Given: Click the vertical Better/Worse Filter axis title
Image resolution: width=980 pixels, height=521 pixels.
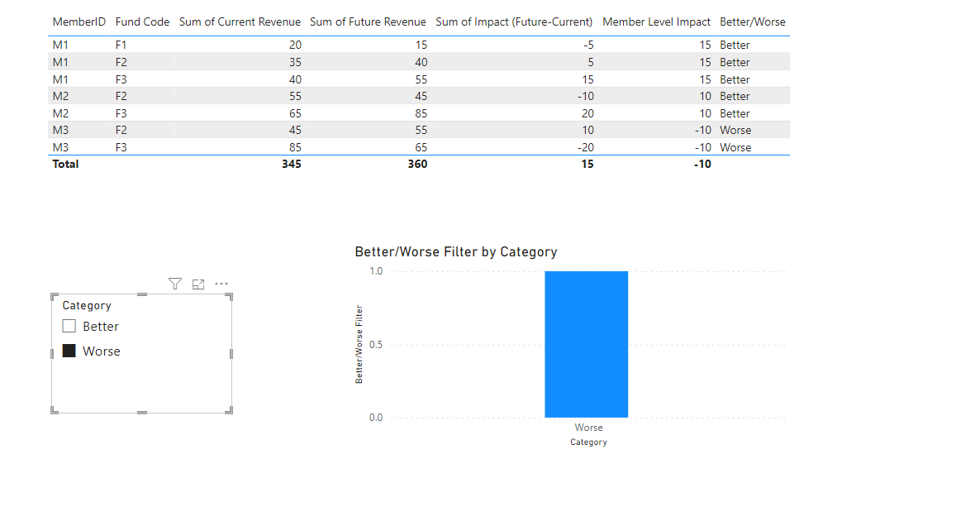Looking at the screenshot, I should tap(359, 344).
